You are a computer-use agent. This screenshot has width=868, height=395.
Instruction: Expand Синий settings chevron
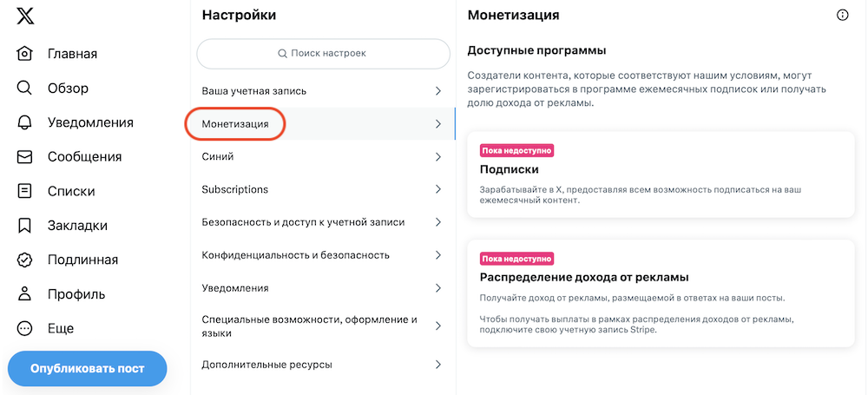[437, 157]
